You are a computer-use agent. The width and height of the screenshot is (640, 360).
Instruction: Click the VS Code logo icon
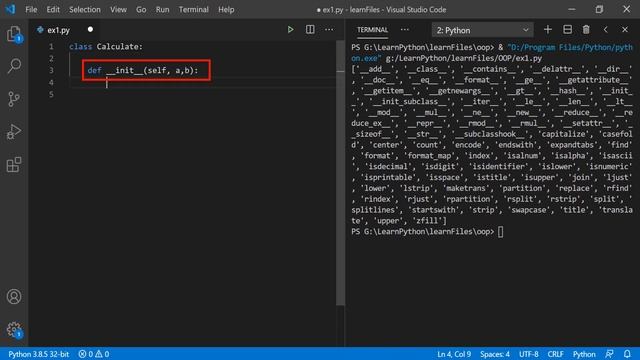coord(10,9)
